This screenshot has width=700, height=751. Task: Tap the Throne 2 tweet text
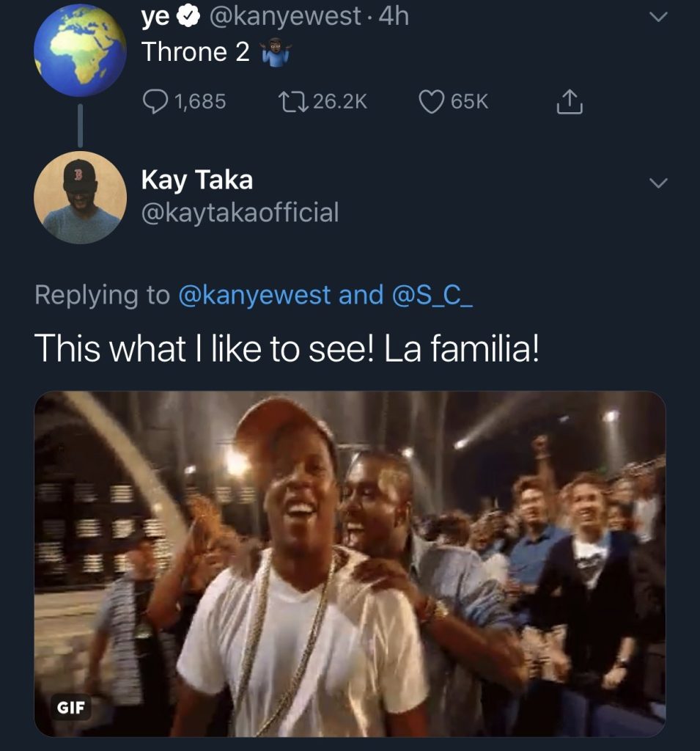point(196,52)
